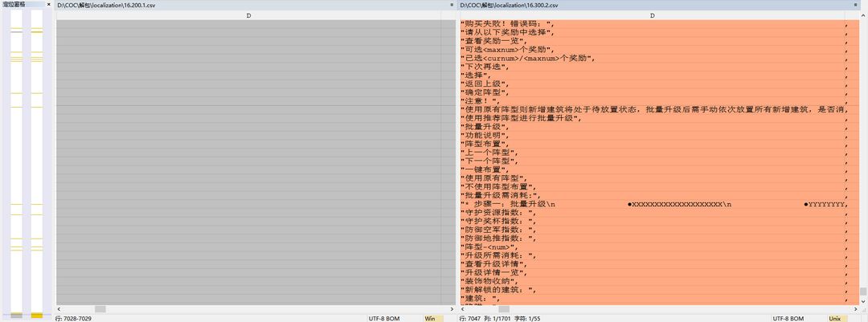Select the row containing "批量升级",
This screenshot has width=868, height=322.
pos(653,127)
